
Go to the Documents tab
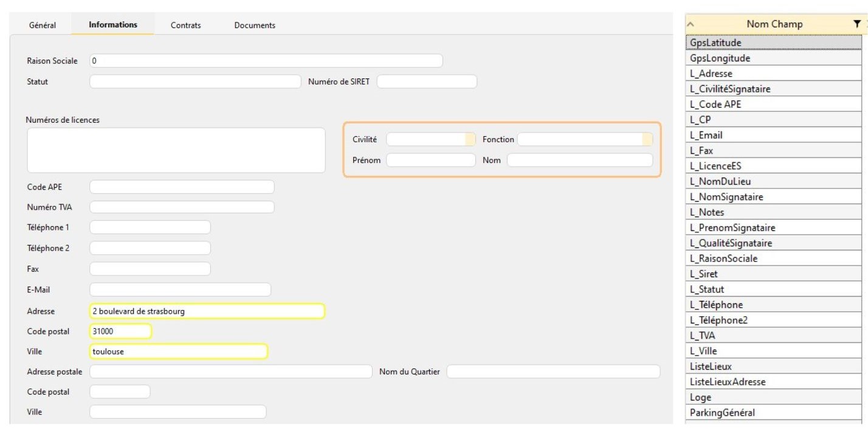point(255,25)
